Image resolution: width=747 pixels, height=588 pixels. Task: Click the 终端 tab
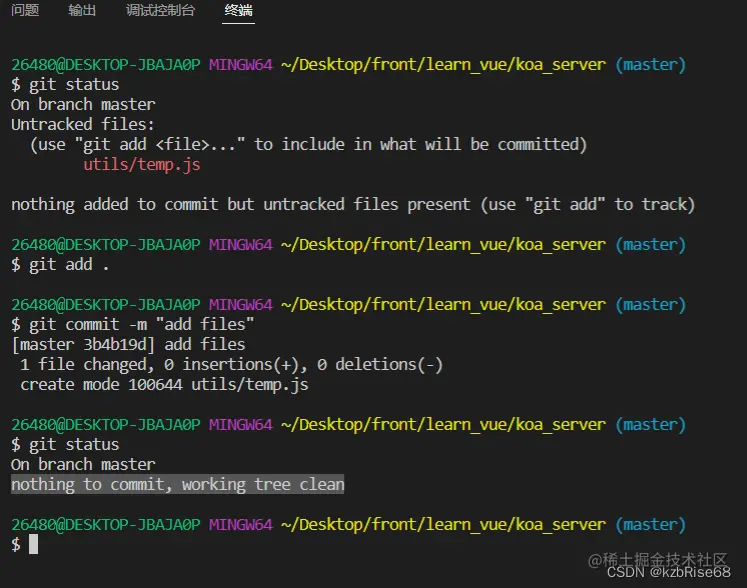pyautogui.click(x=238, y=10)
